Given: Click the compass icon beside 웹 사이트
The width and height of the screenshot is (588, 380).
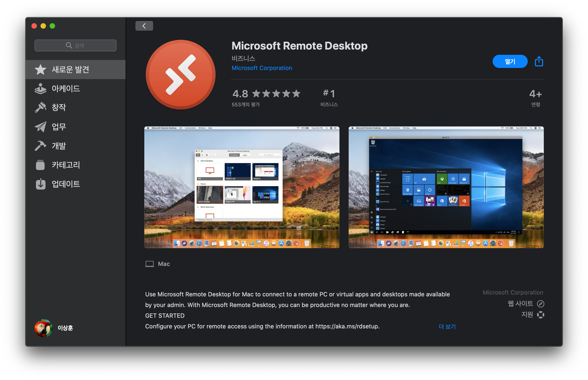Looking at the screenshot, I should (541, 304).
